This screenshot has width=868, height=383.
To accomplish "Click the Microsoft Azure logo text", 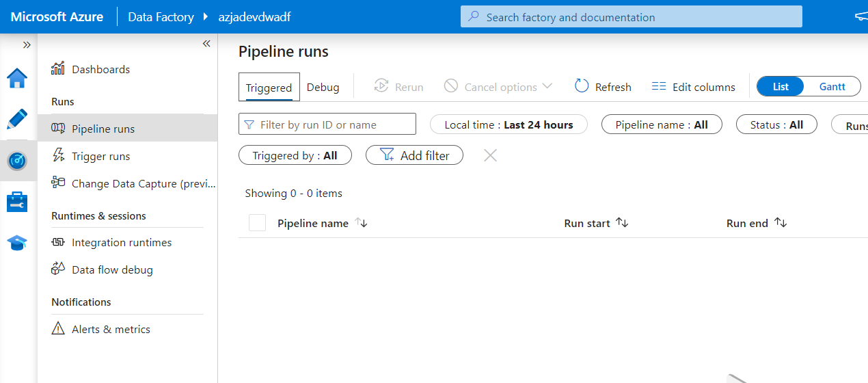I will [x=57, y=17].
